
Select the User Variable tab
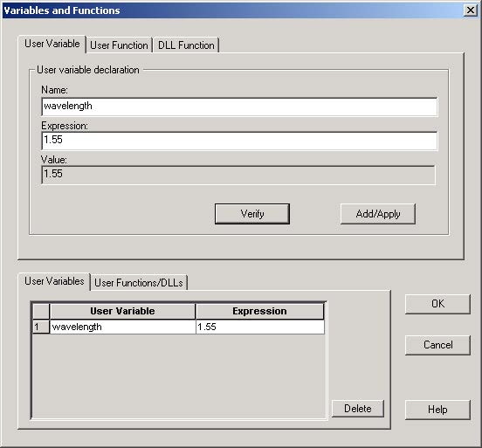point(52,44)
